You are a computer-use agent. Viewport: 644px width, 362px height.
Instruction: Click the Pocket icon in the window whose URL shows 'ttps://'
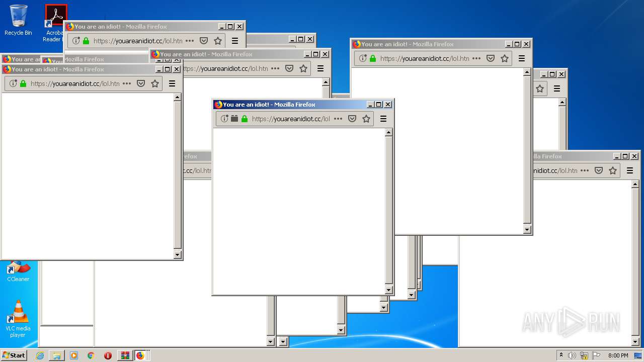tap(289, 68)
